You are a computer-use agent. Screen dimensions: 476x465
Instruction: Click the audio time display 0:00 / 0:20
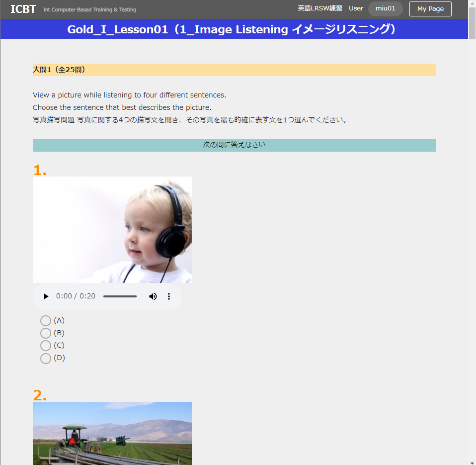click(x=76, y=296)
